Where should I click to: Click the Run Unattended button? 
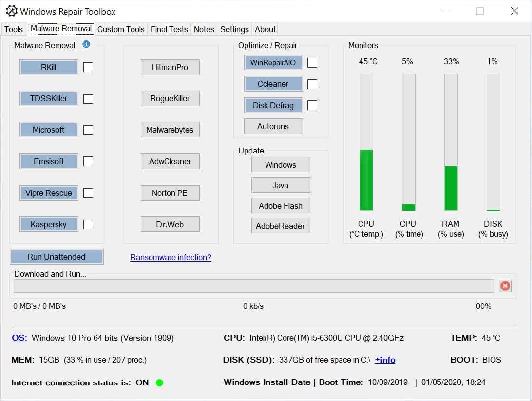(x=57, y=257)
